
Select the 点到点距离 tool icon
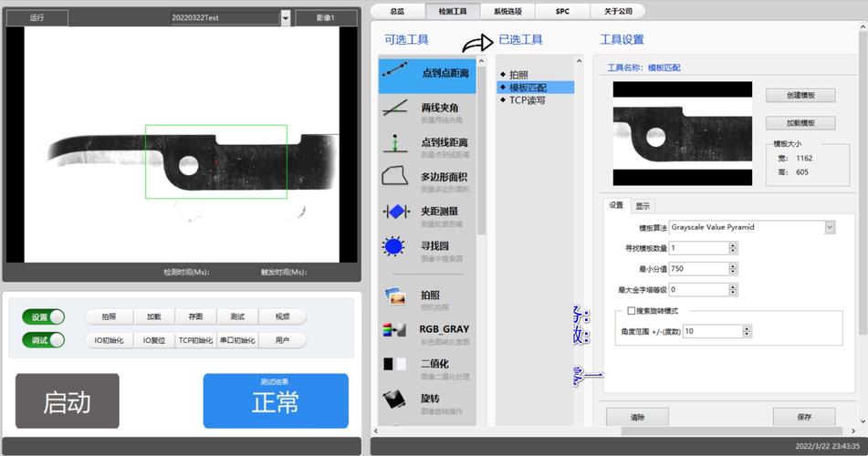pos(394,70)
